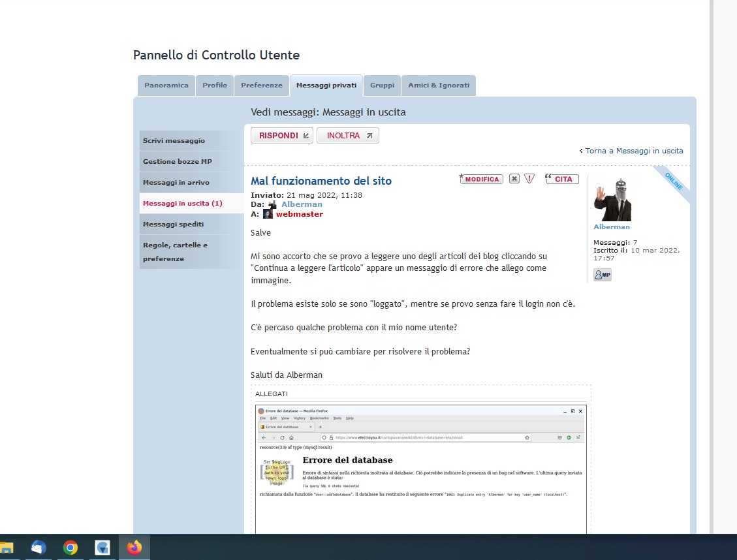
Task: Open File Explorer from the taskbar
Action: 7,548
